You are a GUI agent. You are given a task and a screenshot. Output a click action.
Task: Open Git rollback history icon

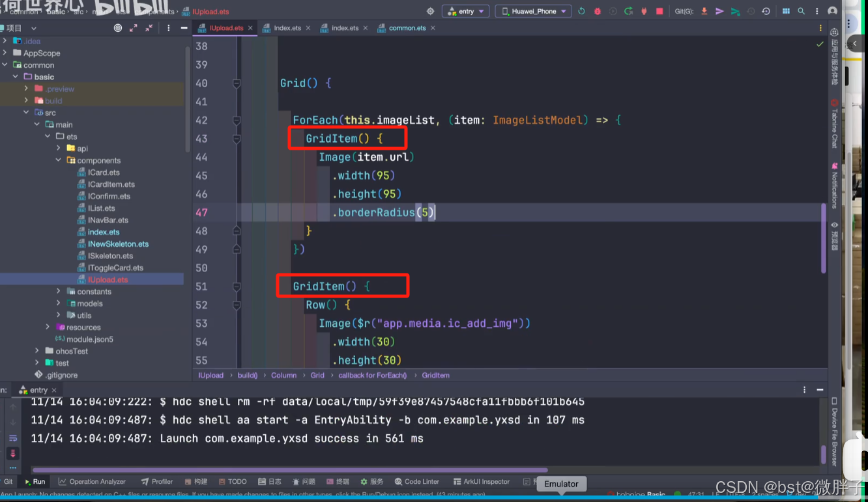click(766, 11)
